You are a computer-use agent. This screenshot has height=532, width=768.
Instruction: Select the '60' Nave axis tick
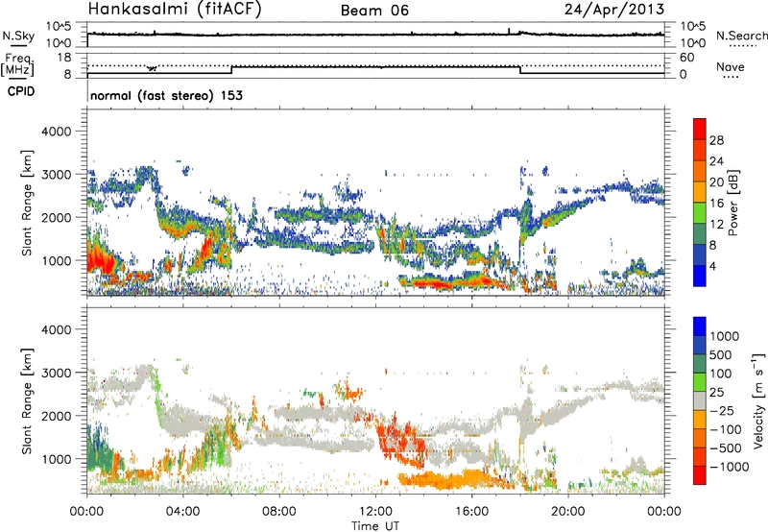686,58
